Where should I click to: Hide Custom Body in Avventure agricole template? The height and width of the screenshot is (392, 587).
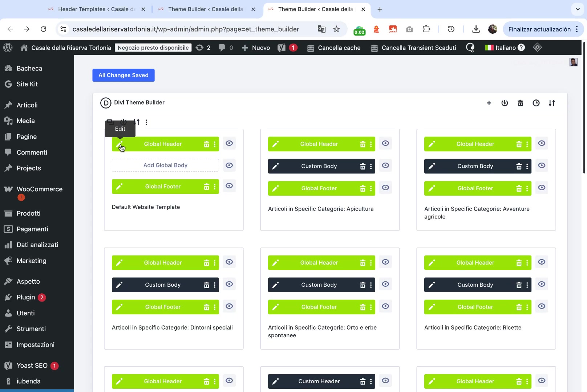pos(542,166)
